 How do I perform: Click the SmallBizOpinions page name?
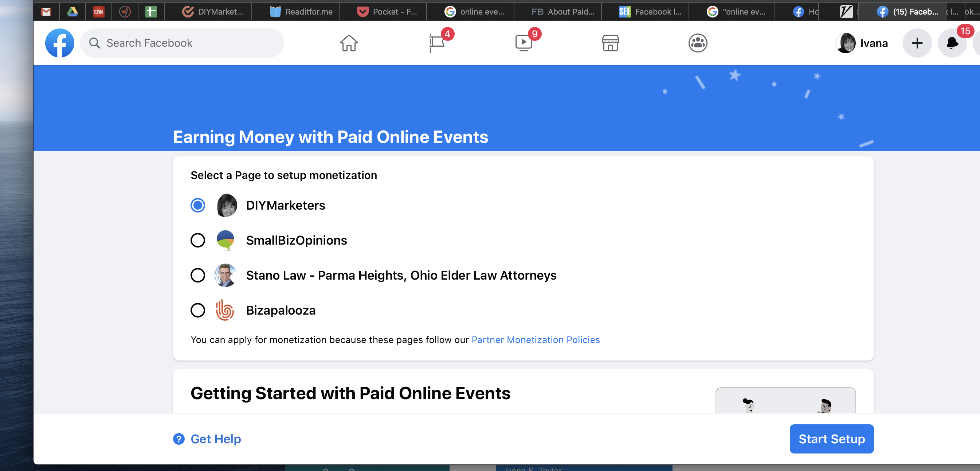click(296, 240)
